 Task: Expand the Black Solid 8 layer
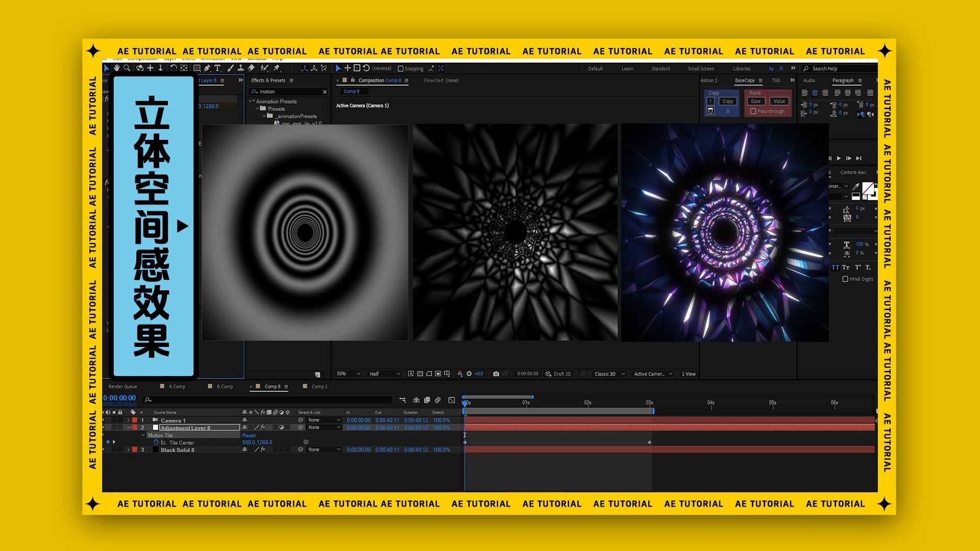tap(128, 449)
